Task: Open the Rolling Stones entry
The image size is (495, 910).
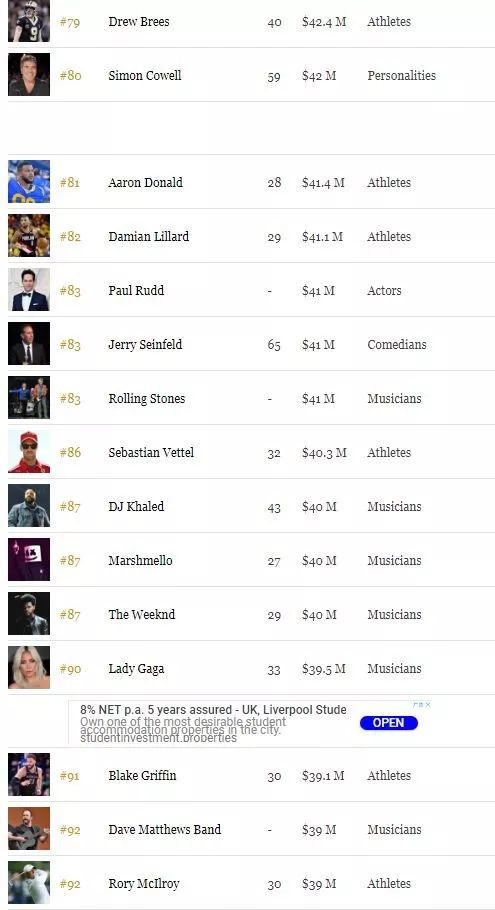Action: click(x=147, y=399)
